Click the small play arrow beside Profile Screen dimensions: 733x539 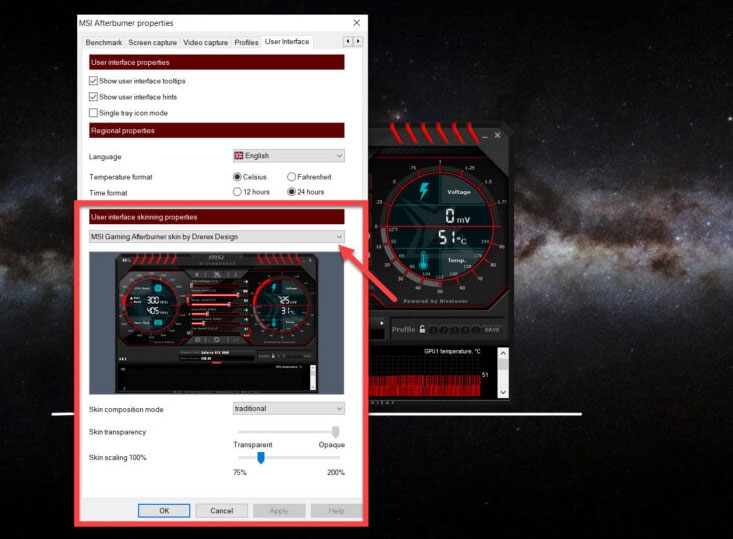point(382,323)
